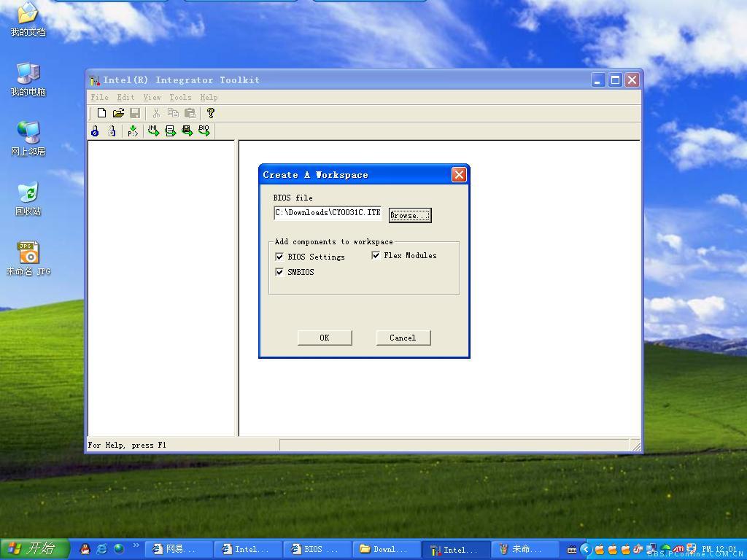Select the 未命名.JPG desktop file
Viewport: 747px width, 560px height.
28,259
